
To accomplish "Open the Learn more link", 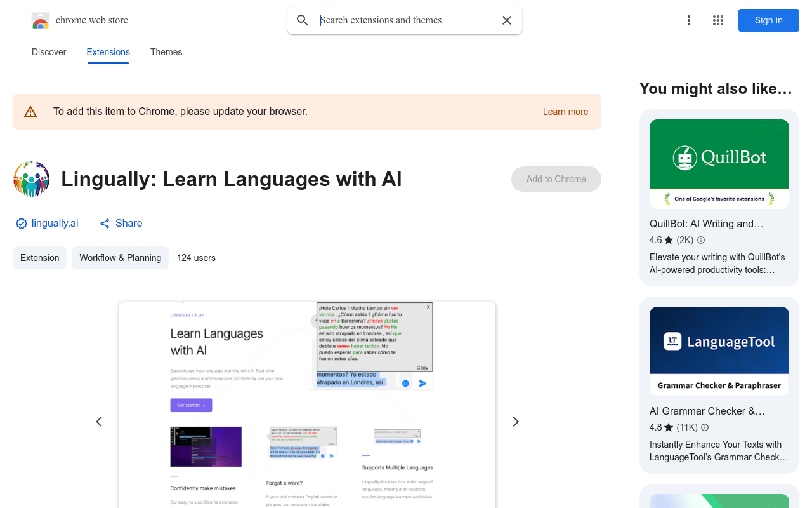I will tap(565, 112).
